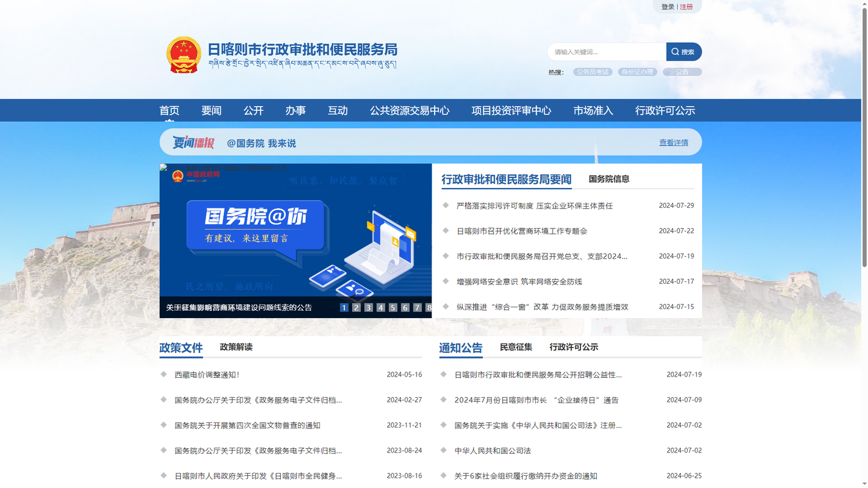Switch to 政策解读 tab
Screen dimensions: 868x488
click(236, 347)
